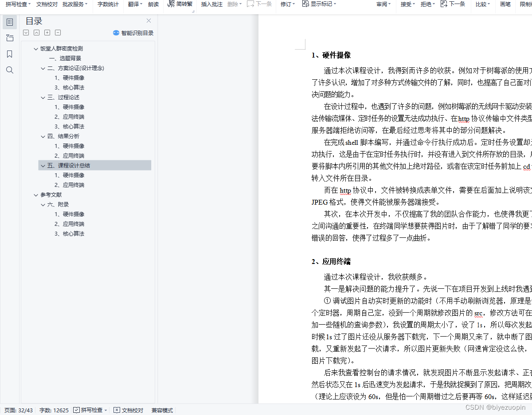Open the search icon in the left sidebar
This screenshot has height=415, width=532.
(9, 70)
